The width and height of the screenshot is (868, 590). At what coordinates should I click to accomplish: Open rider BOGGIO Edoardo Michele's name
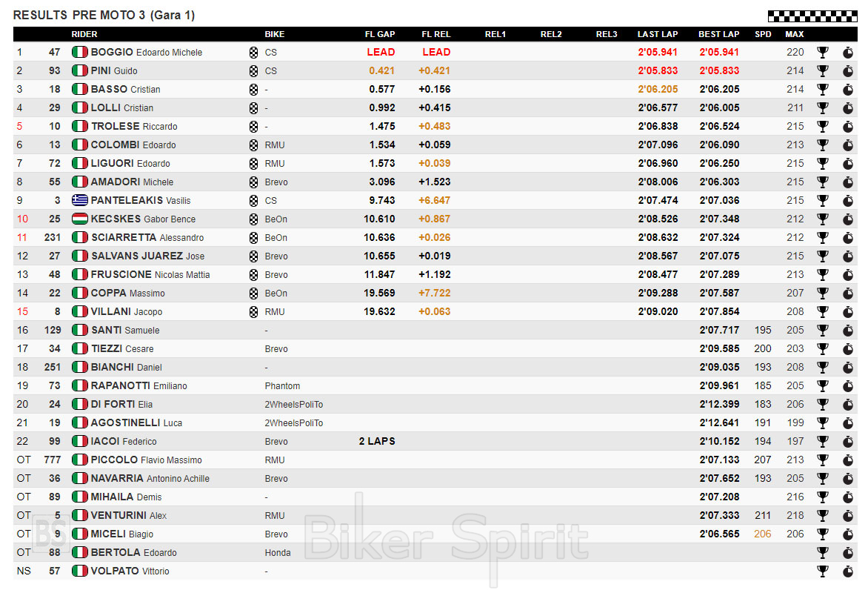pyautogui.click(x=146, y=52)
